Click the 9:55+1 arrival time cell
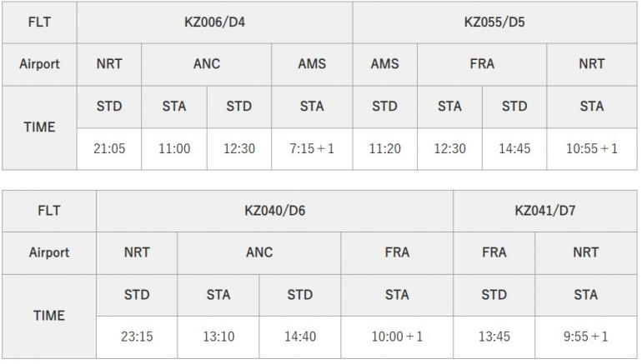This screenshot has width=642, height=364. [x=586, y=337]
